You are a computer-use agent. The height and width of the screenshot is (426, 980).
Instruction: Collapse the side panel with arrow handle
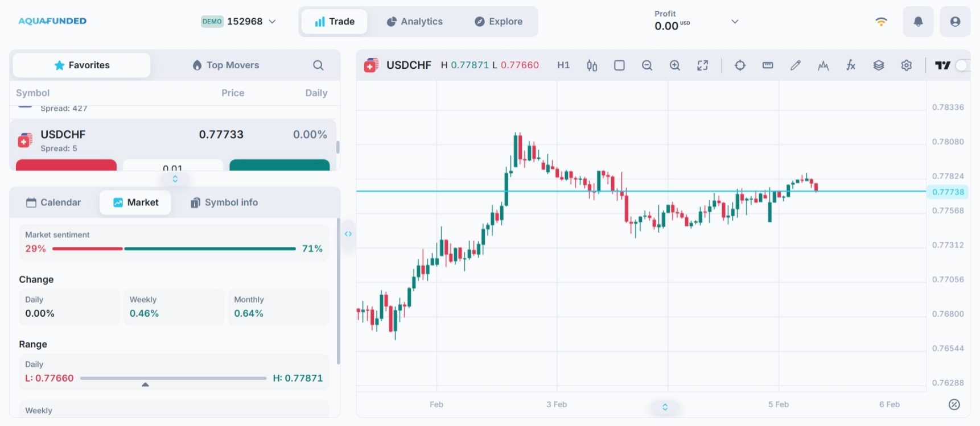(348, 234)
